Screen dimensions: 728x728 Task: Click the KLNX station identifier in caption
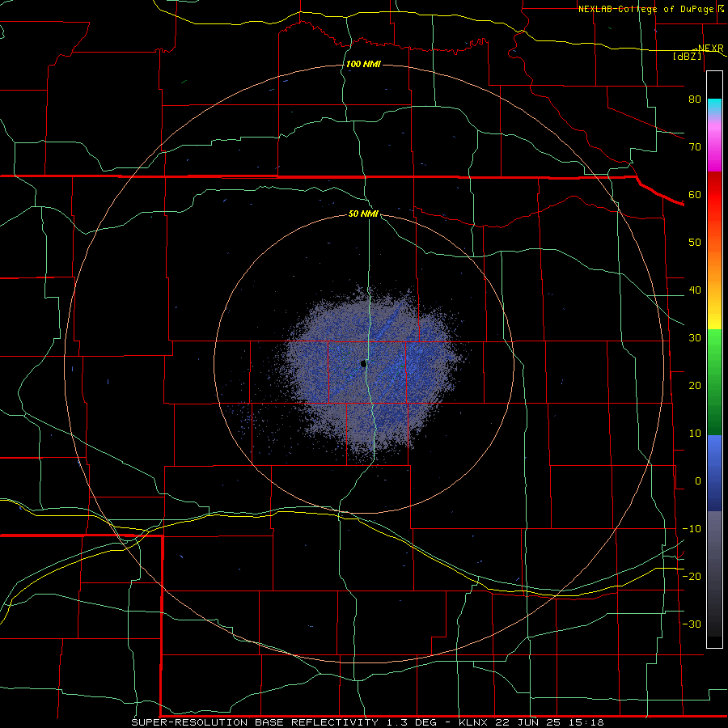click(475, 722)
